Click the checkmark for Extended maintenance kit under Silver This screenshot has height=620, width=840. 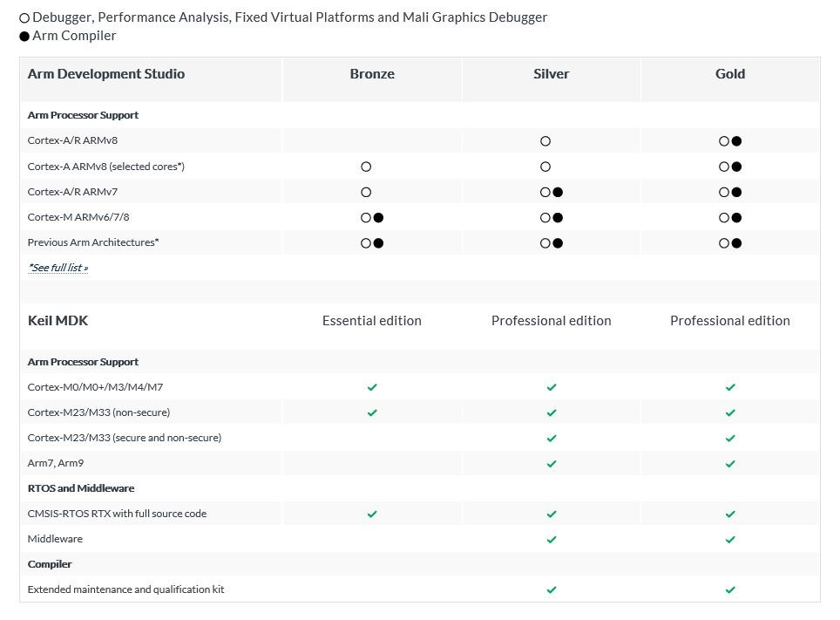551,589
